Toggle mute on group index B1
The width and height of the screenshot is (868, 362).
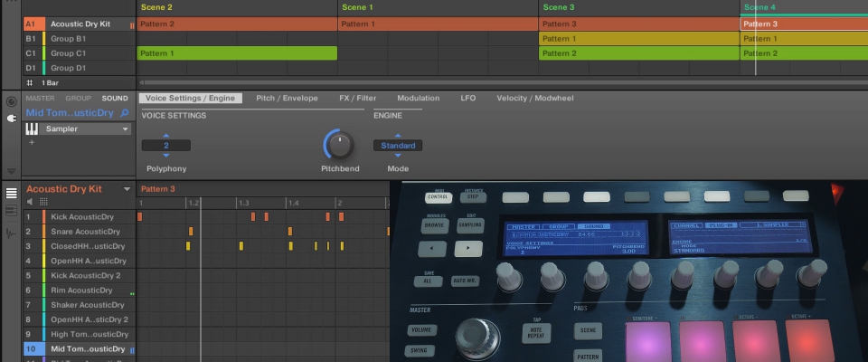pyautogui.click(x=31, y=39)
